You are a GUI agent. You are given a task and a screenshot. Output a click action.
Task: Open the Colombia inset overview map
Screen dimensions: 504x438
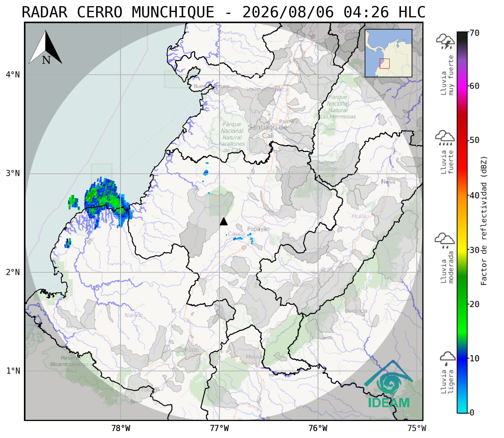click(x=388, y=53)
